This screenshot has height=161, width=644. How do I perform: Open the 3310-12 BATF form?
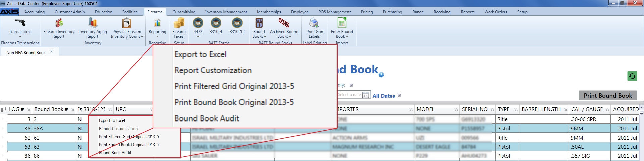tap(237, 26)
